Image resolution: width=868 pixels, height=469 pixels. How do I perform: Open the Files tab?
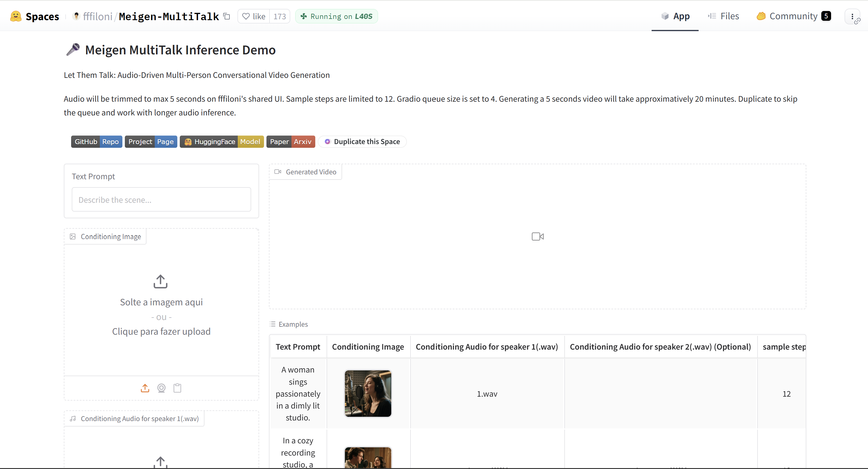[x=723, y=16]
